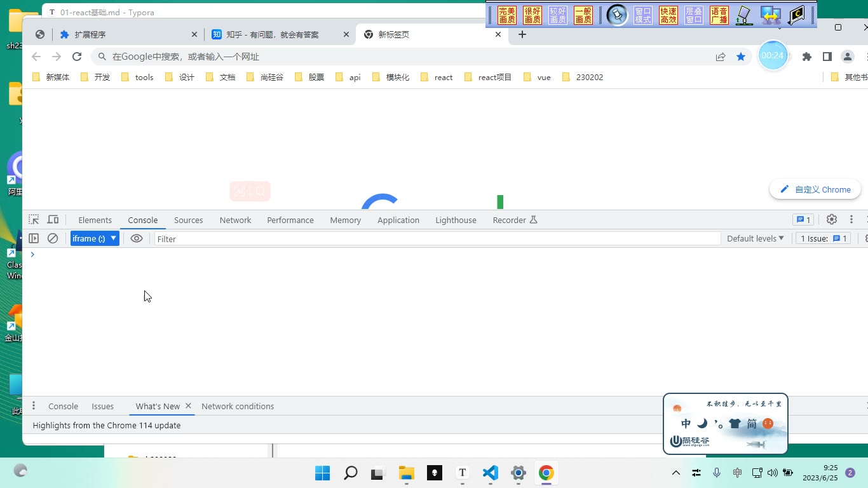Switch to the Elements panel
This screenshot has height=488, width=868.
95,220
